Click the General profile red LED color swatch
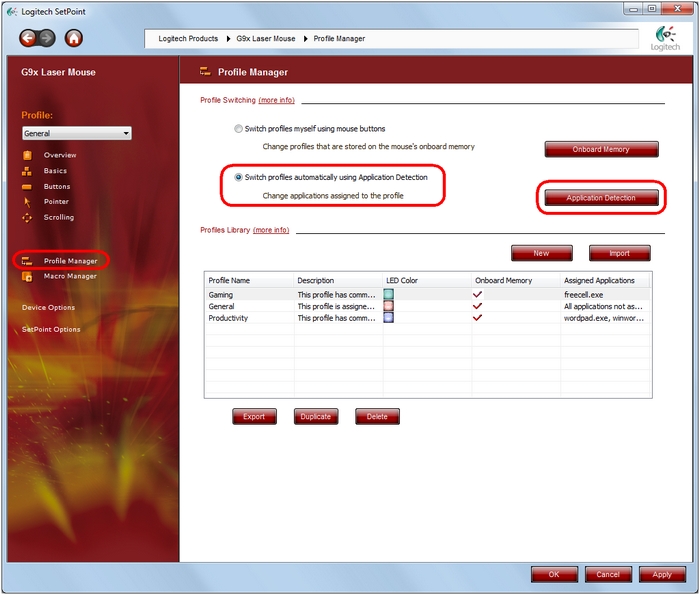Screen dimensions: 700x595 pyautogui.click(x=388, y=306)
